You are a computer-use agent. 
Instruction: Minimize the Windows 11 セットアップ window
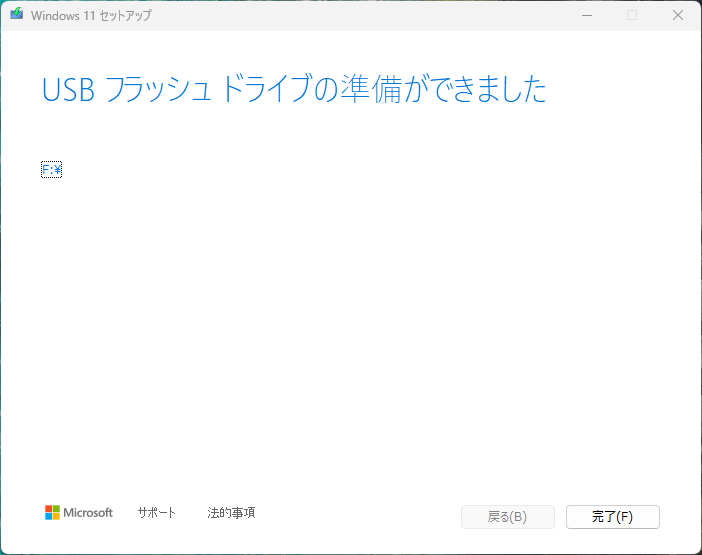point(587,15)
